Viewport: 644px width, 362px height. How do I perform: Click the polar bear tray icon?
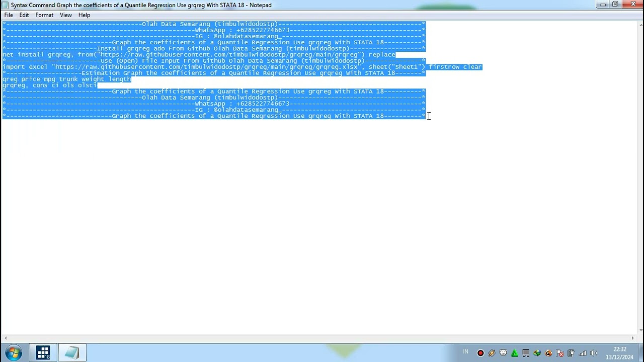click(x=503, y=353)
